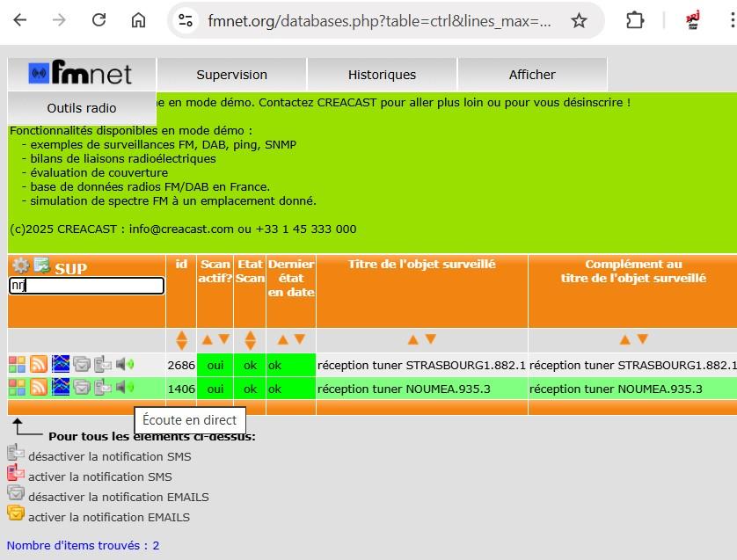Viewport: 737px width, 560px height.
Task: Open the Outils radio menu
Action: (82, 108)
